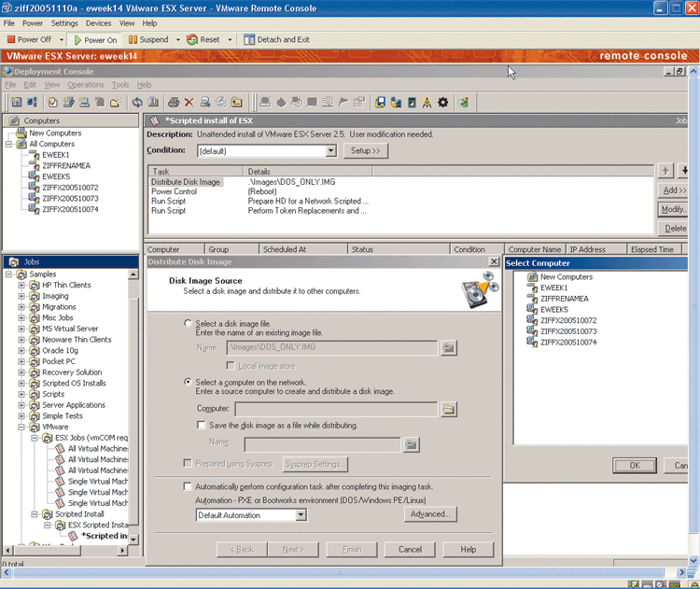The height and width of the screenshot is (589, 700).
Task: Click the printer icon in the Deployment Console toolbar
Action: point(174,103)
